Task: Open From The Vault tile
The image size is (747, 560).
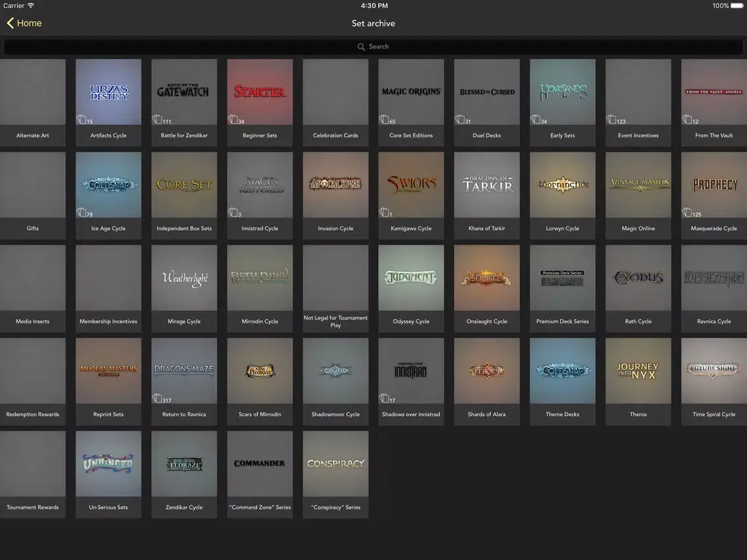Action: 714,103
